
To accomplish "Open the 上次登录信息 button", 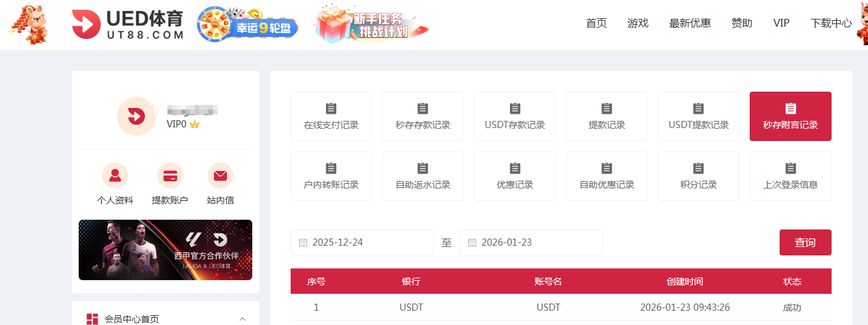I will tap(791, 176).
